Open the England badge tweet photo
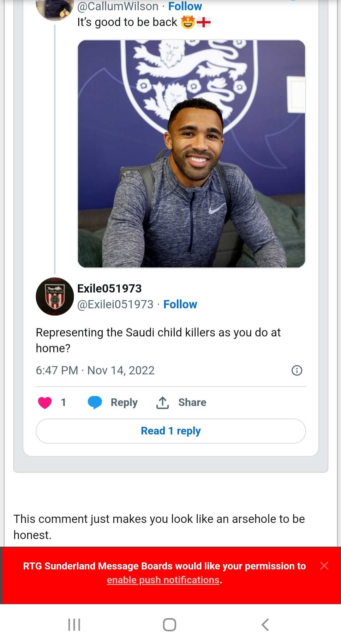The image size is (341, 644). click(191, 154)
